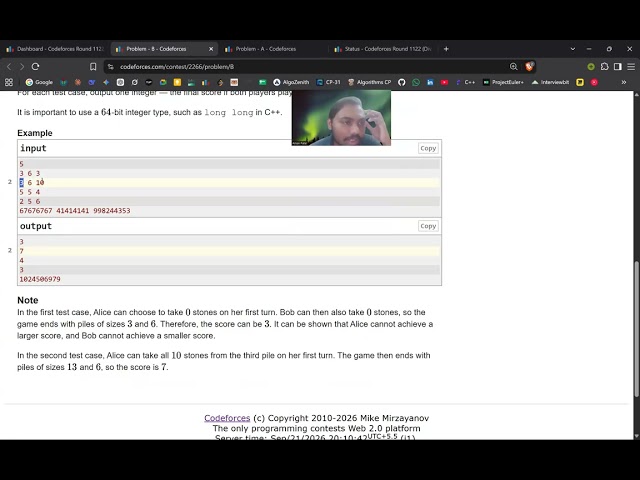
Task: Open the WhatsApp bookmark icon
Action: coord(416,82)
